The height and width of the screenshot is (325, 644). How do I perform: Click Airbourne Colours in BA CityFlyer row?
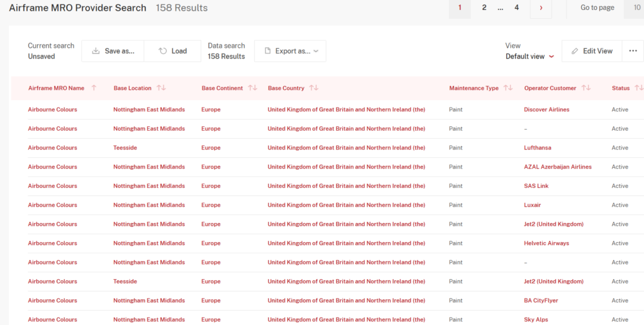point(53,300)
